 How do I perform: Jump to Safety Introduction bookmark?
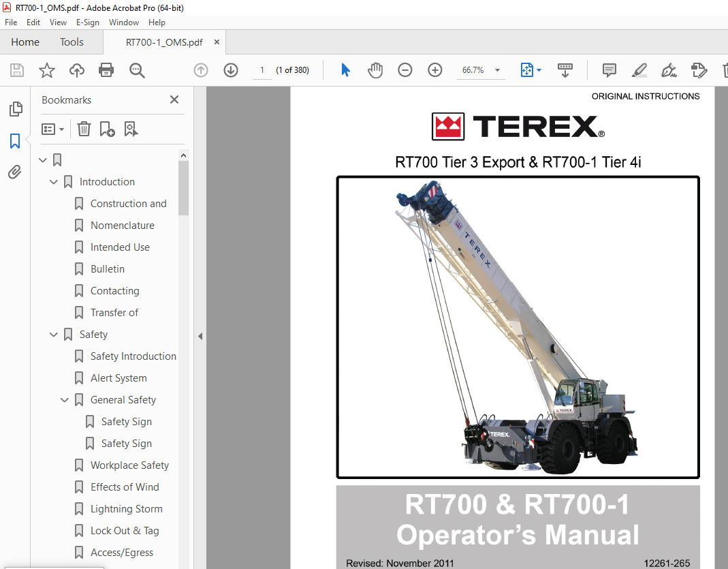coord(133,356)
